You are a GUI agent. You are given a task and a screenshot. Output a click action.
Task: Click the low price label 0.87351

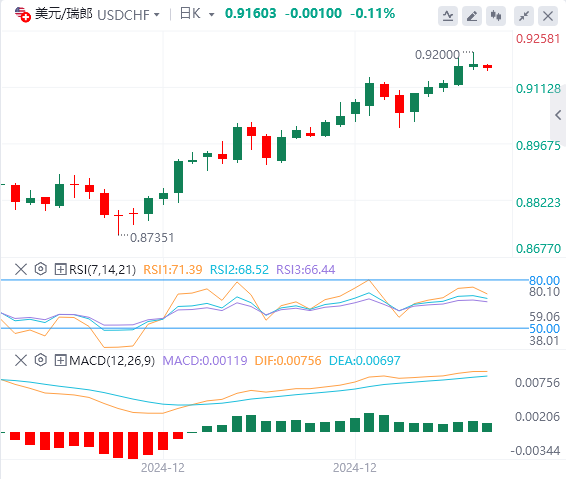152,238
